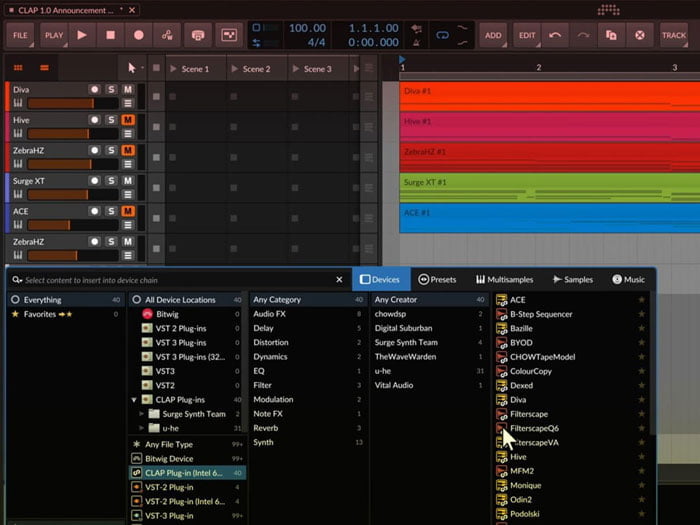
Task: Click the overdub icon next to automation
Action: pos(198,35)
